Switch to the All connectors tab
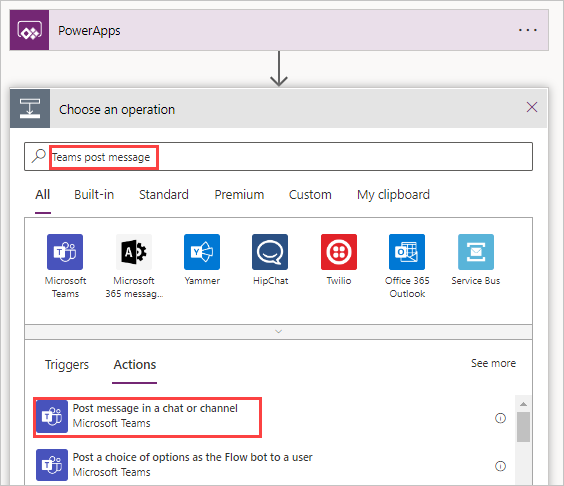Image resolution: width=564 pixels, height=486 pixels. click(x=42, y=195)
